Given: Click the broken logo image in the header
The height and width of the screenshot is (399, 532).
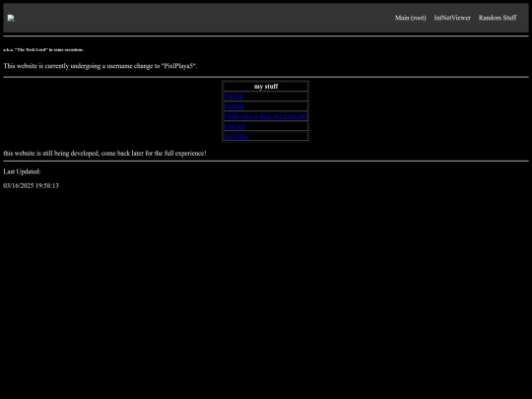Looking at the screenshot, I should click(x=11, y=19).
